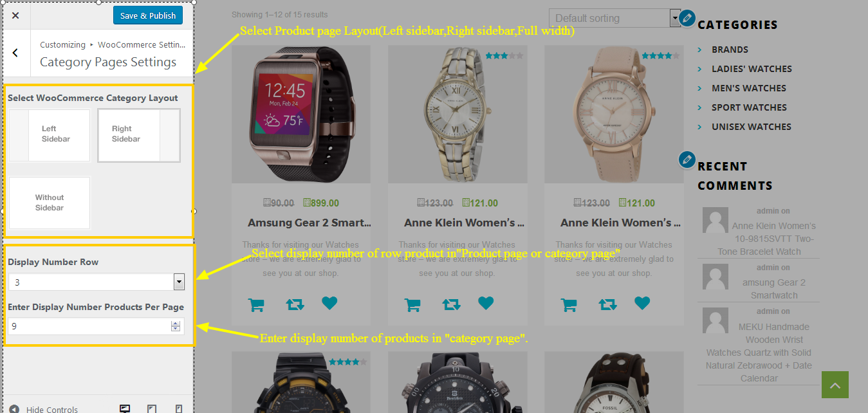Open the Sport Watches category
Viewport: 868px width, 413px height.
pos(749,107)
